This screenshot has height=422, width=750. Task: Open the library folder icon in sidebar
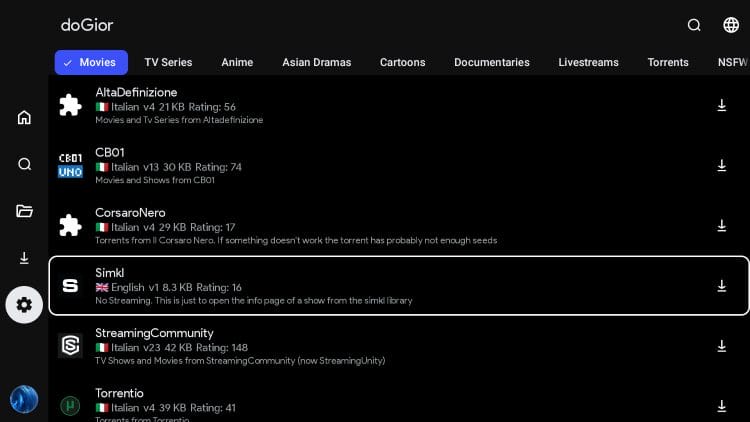(x=24, y=211)
